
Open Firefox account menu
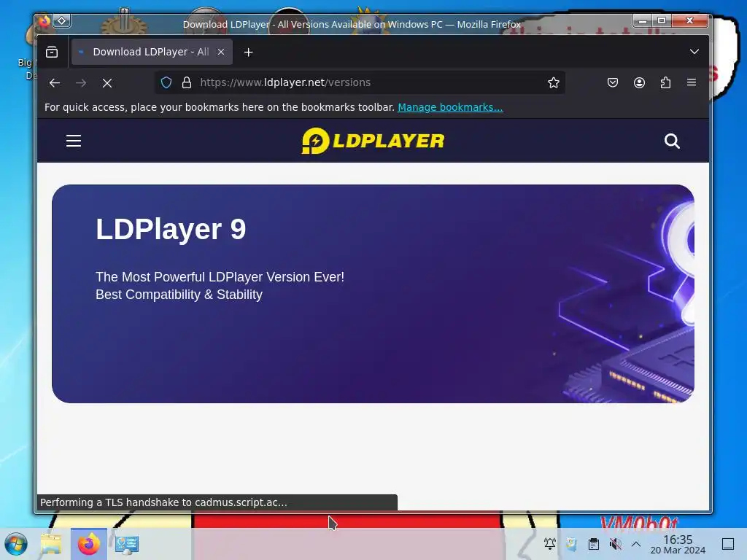[639, 82]
